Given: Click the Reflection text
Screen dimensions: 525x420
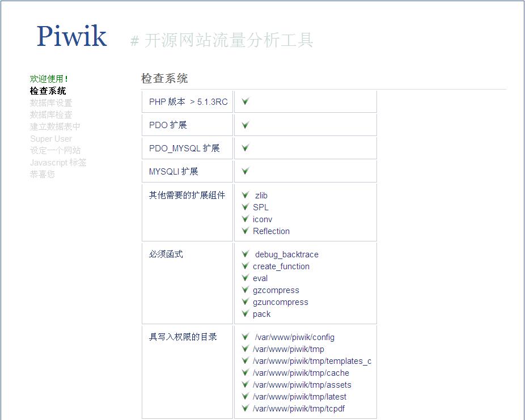Looking at the screenshot, I should point(271,231).
